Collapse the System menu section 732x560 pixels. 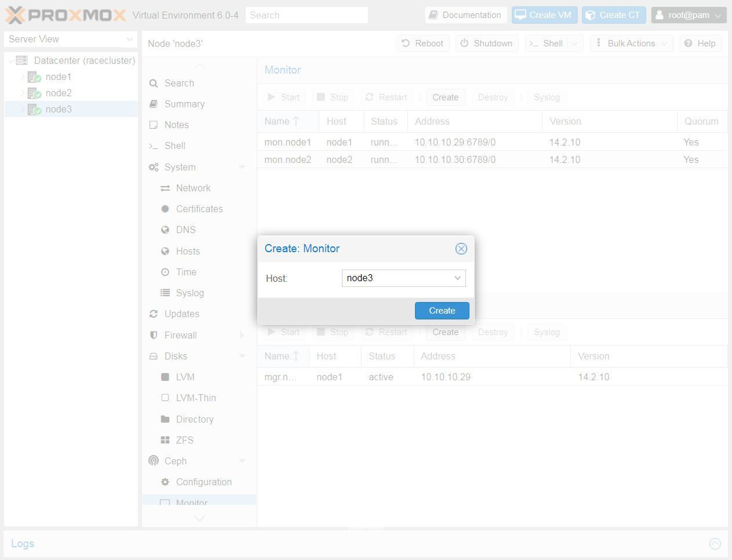pos(242,168)
